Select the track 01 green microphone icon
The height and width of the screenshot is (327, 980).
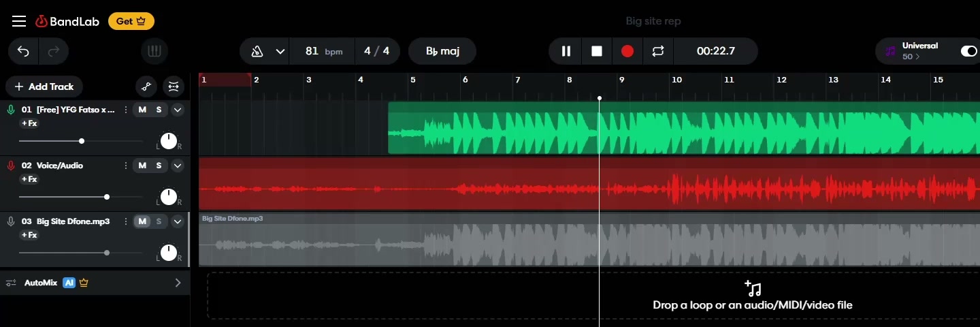[11, 110]
